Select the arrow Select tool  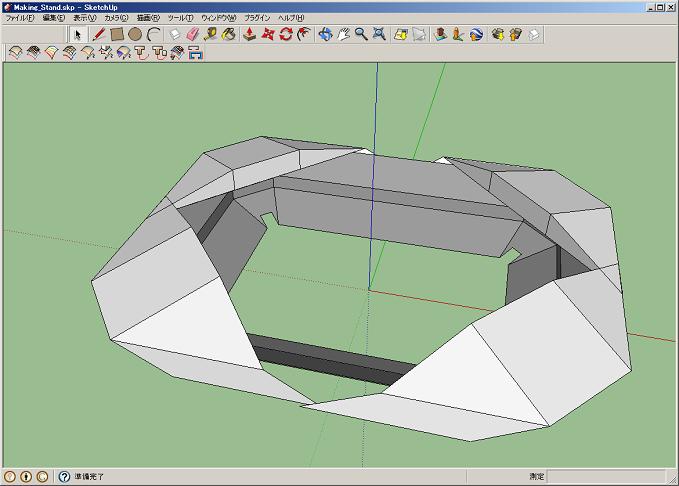[x=79, y=34]
